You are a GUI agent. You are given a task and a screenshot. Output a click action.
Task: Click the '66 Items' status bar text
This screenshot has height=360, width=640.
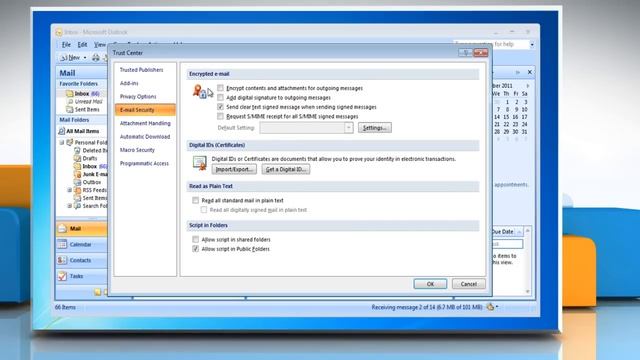point(65,307)
